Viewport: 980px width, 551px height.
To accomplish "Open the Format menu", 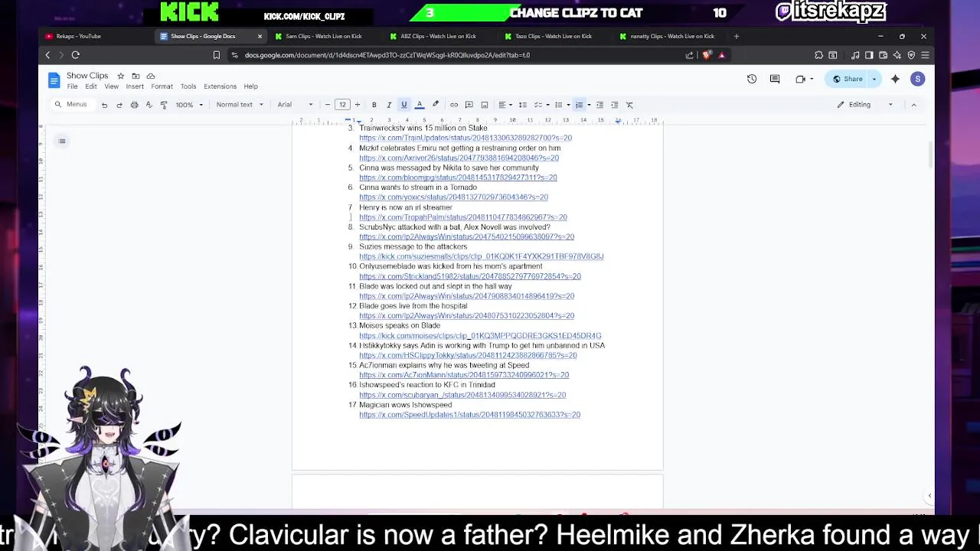I will 162,86.
